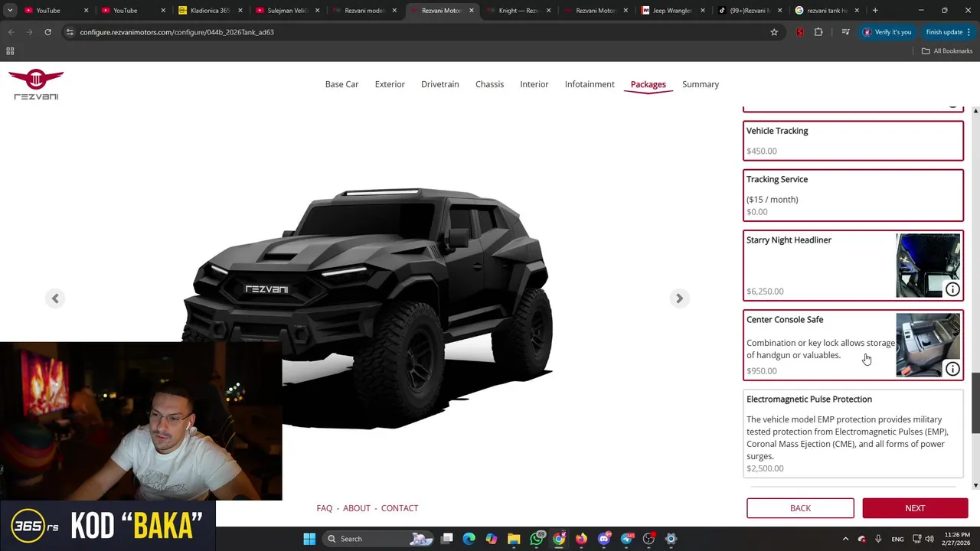This screenshot has width=980, height=551.
Task: Open Starry Night Headliner info icon
Action: click(952, 289)
